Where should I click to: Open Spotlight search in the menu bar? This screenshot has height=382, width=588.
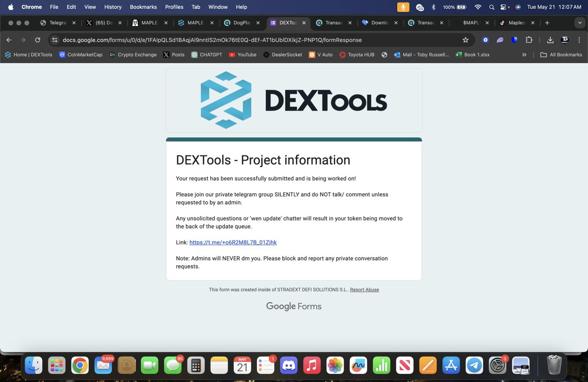tap(491, 7)
